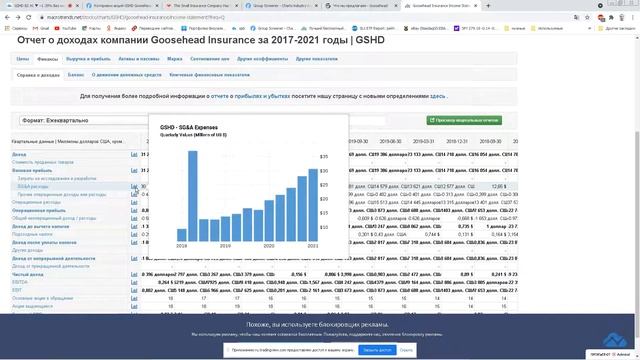Viewport: 640px width, 360px height.
Task: Open the Gmail bookmark
Action: (41, 28)
